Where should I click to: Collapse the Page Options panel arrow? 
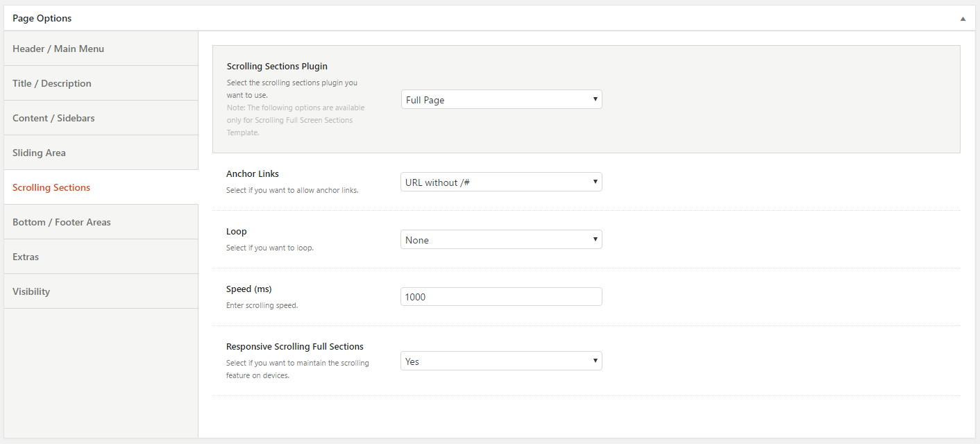963,19
